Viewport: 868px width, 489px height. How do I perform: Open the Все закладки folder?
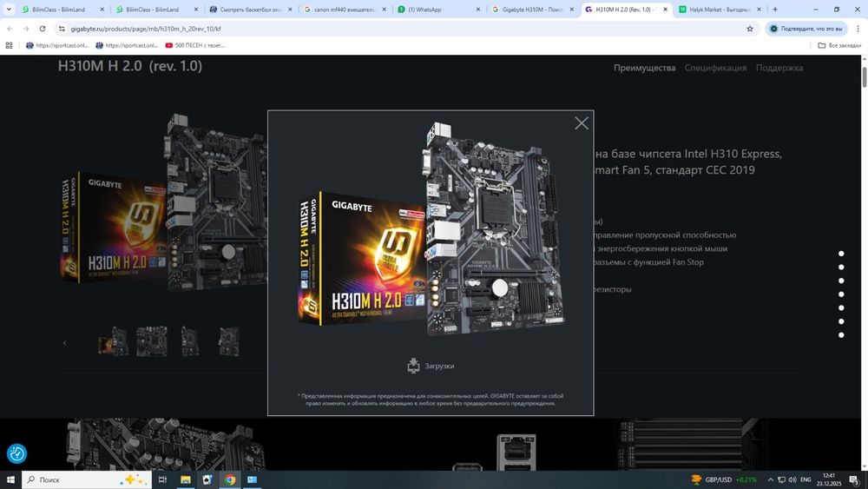tap(839, 45)
